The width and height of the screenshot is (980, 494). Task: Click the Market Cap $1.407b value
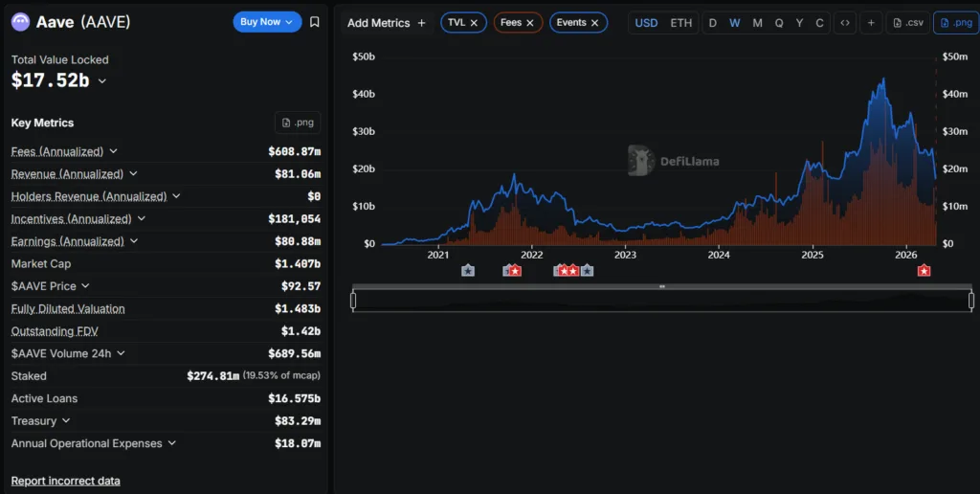[298, 264]
